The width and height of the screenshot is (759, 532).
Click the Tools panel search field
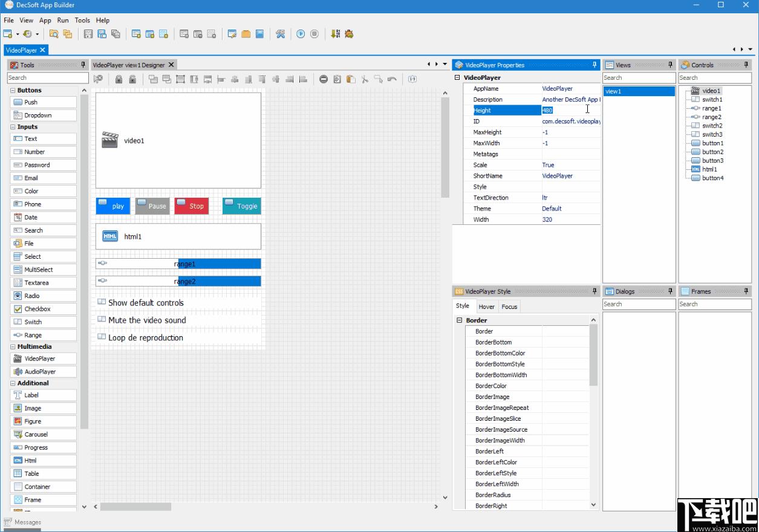coord(48,77)
